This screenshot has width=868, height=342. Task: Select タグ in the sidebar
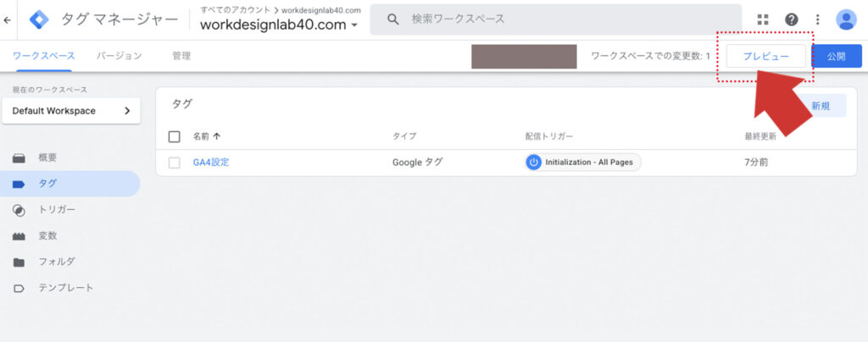click(x=70, y=184)
